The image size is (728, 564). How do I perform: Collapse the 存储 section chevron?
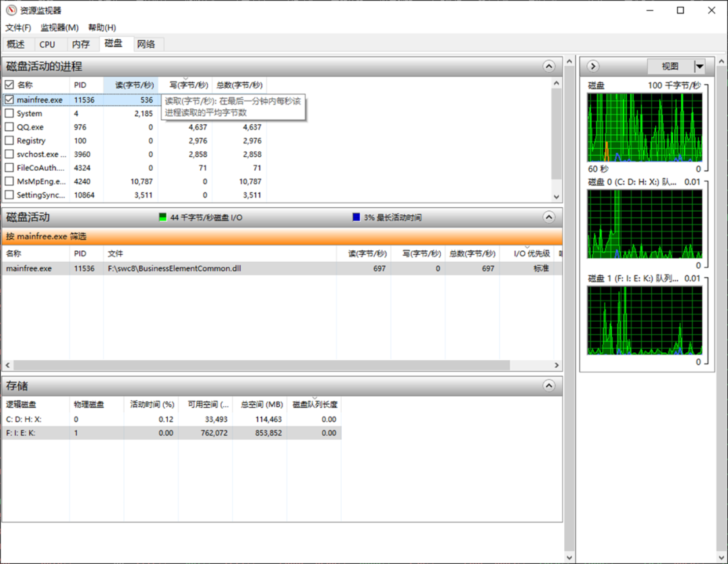coord(549,386)
